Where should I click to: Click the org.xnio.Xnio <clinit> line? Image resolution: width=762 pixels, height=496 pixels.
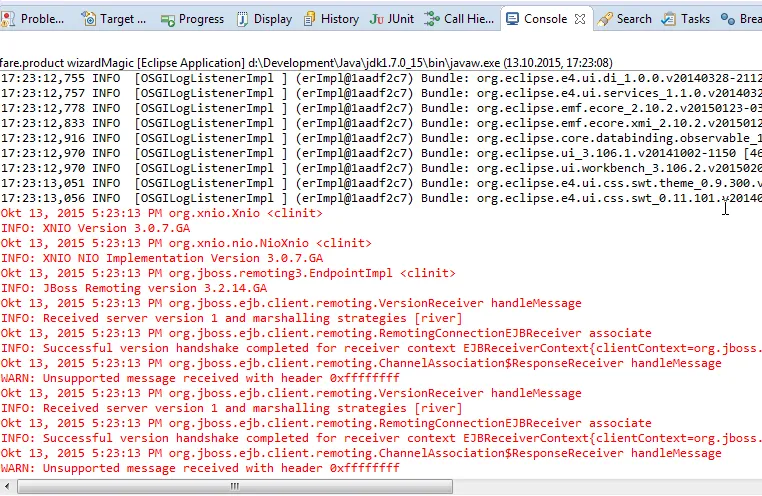tap(161, 213)
